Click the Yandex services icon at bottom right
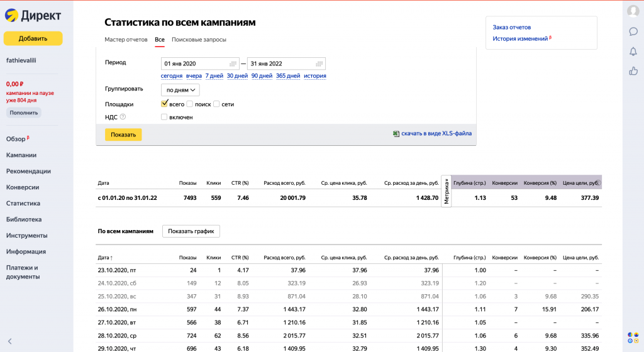The height and width of the screenshot is (352, 644). (633, 338)
